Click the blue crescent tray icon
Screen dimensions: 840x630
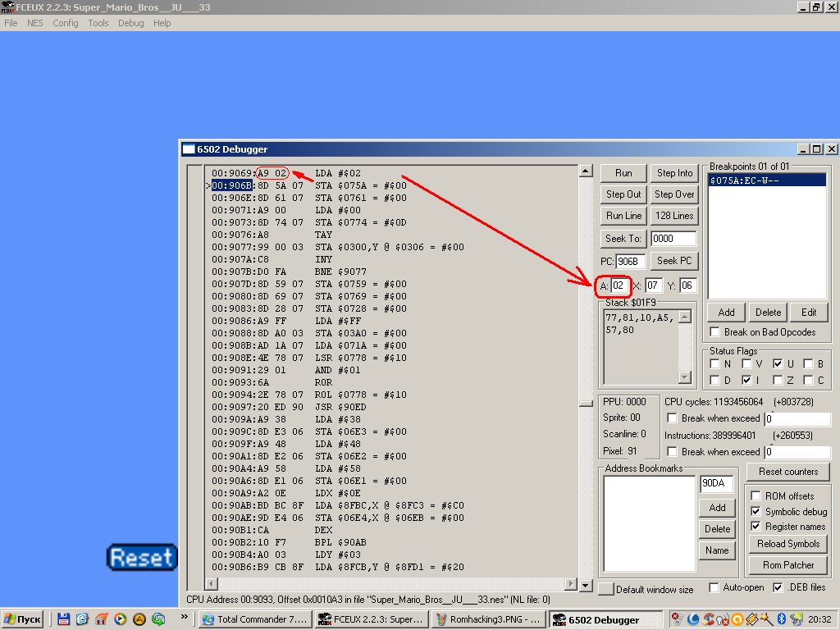coord(693,619)
